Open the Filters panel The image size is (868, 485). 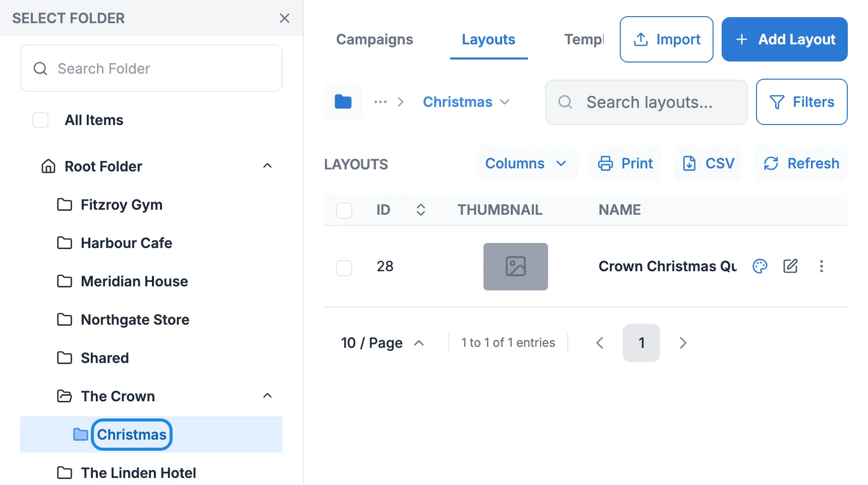tap(802, 102)
